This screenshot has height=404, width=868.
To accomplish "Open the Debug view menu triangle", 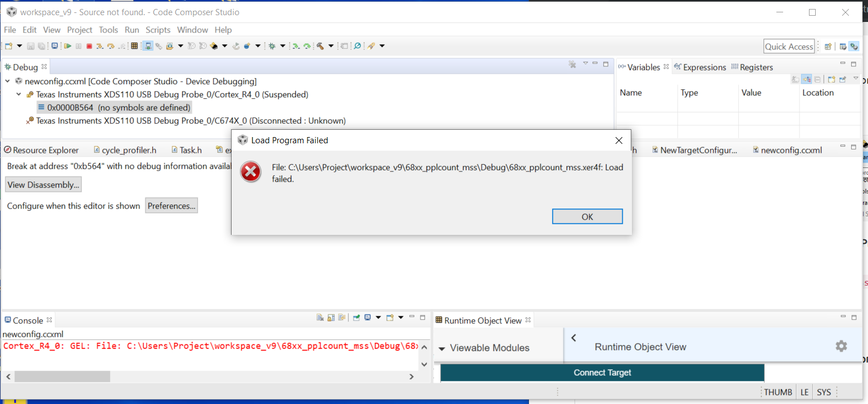I will [x=585, y=63].
